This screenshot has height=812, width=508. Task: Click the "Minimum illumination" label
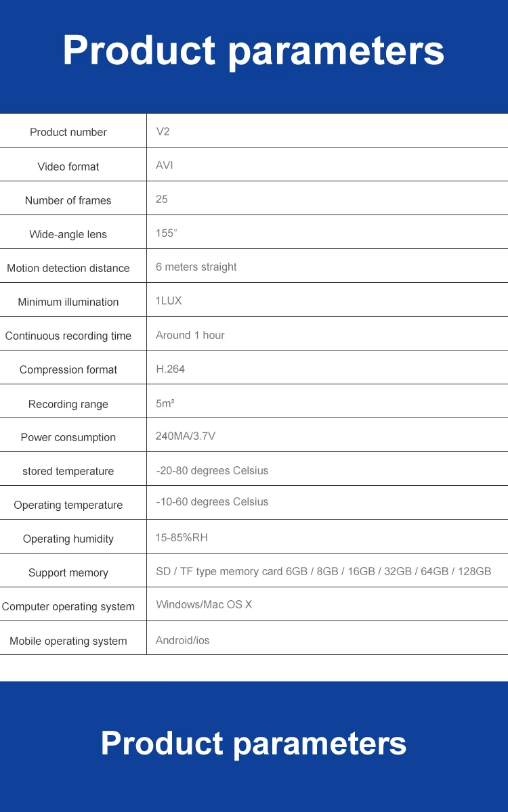tap(68, 302)
